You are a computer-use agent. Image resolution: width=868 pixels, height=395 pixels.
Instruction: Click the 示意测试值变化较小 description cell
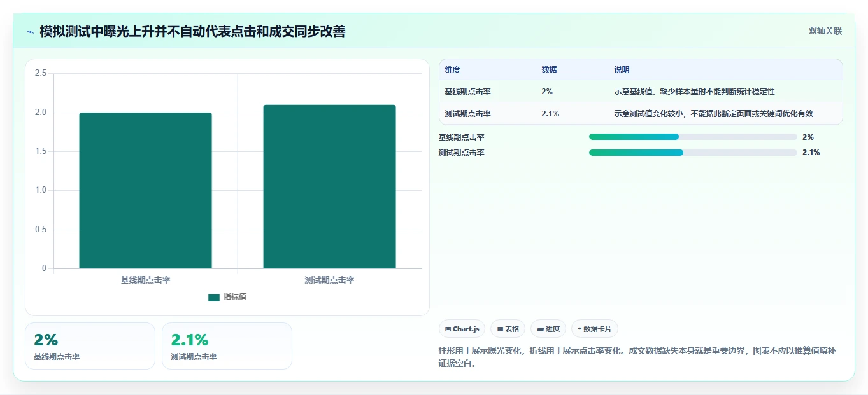[x=714, y=114]
